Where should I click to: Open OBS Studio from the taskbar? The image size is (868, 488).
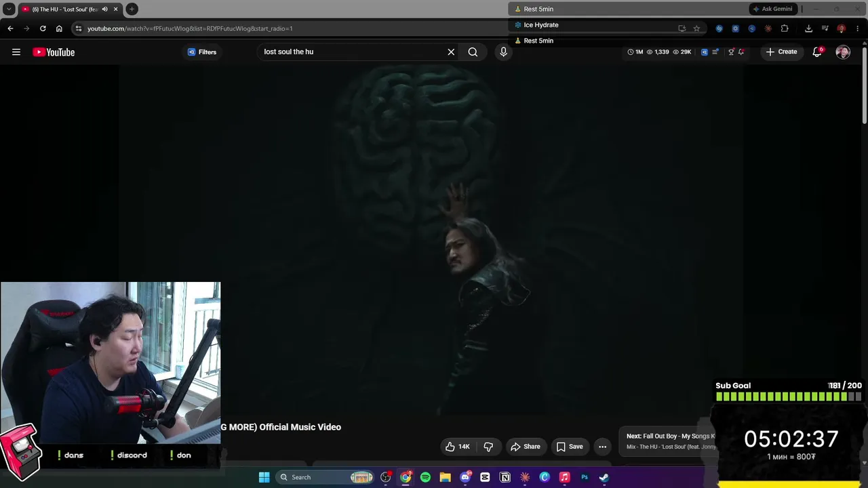[386, 477]
